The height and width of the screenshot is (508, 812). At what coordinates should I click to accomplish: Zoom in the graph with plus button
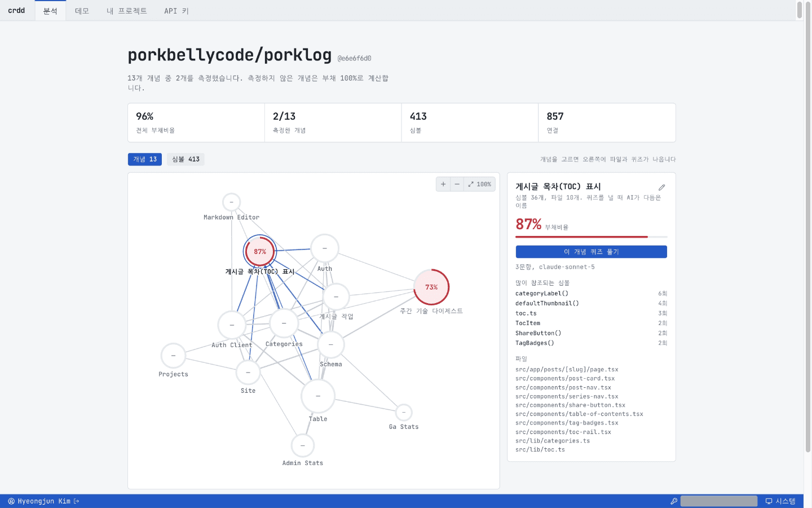point(443,184)
